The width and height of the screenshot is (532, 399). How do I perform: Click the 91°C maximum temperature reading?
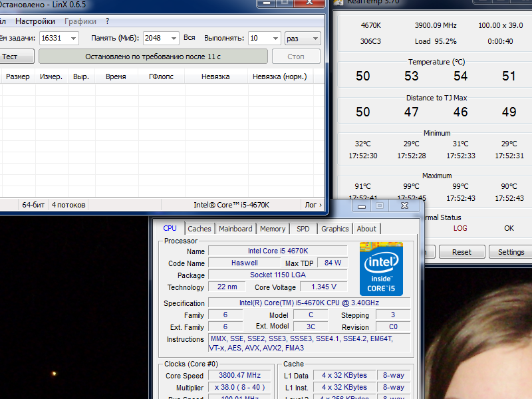click(x=362, y=186)
